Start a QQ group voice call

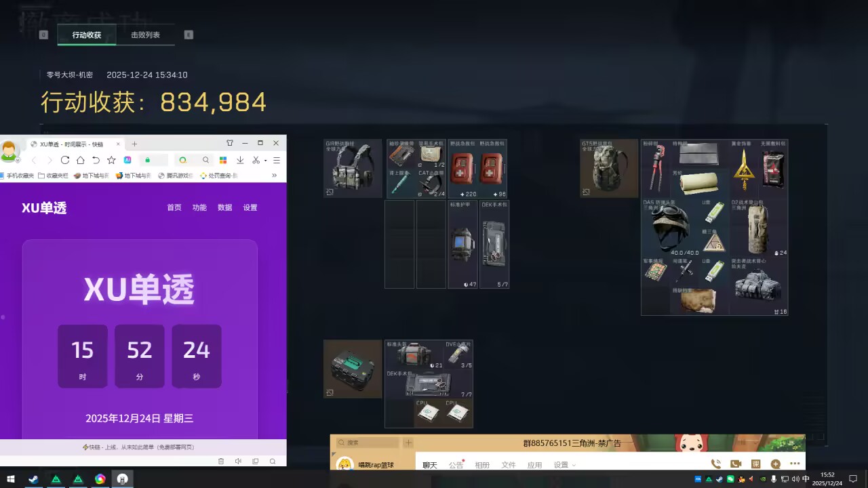pyautogui.click(x=715, y=464)
